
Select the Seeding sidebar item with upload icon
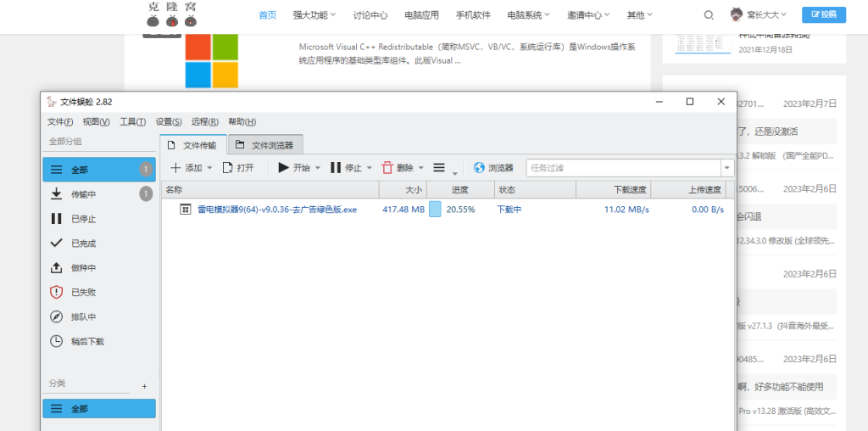[99, 267]
